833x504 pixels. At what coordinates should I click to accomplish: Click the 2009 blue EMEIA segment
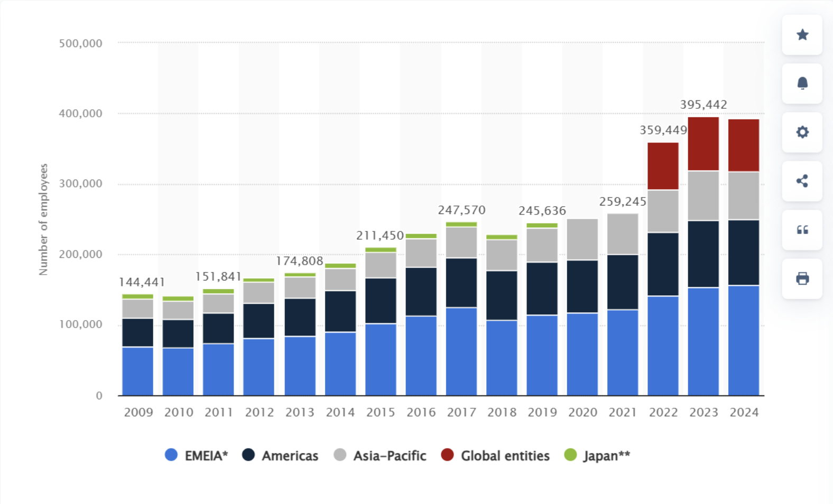[x=137, y=371]
